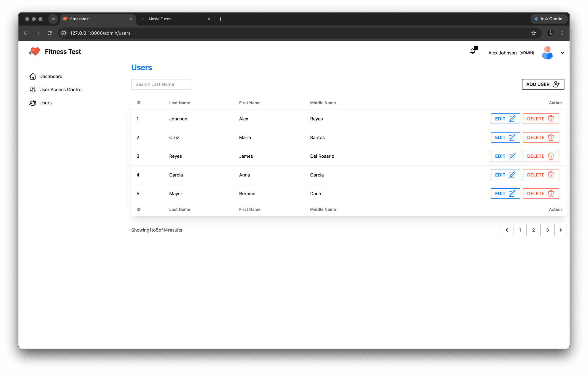Bookmark this page with the star icon
This screenshot has height=373, width=588.
[x=534, y=33]
